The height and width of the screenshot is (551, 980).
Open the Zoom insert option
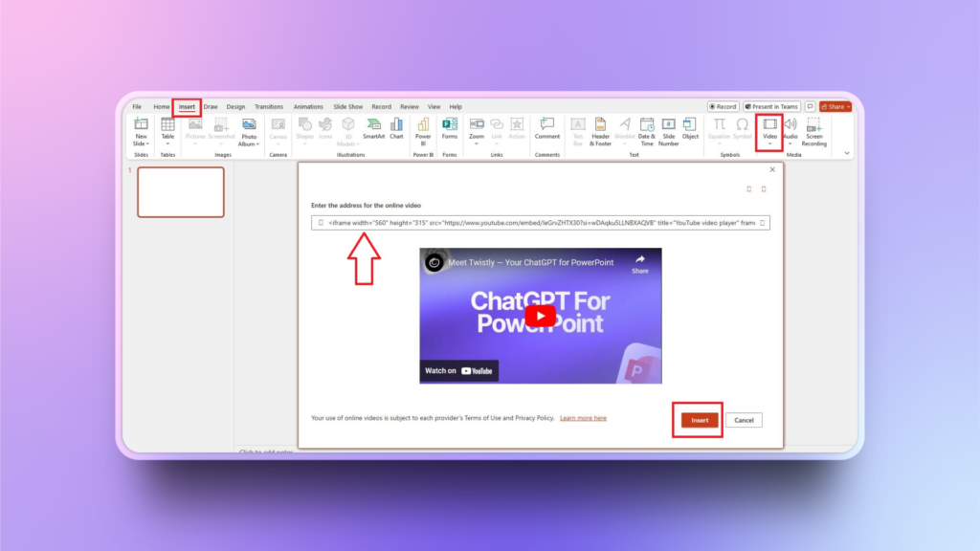tap(477, 131)
